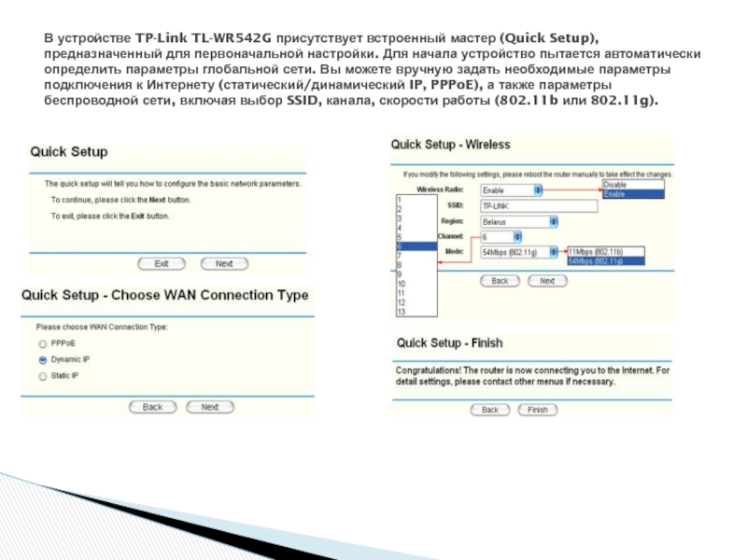Viewport: 747px width, 560px height.
Task: Select channel 13 in the channel list
Action: pos(416,312)
